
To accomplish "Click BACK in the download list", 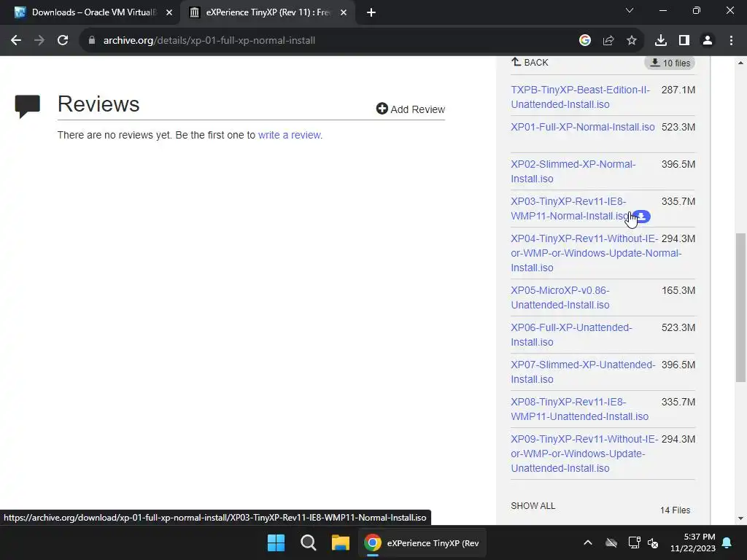I will (x=530, y=63).
